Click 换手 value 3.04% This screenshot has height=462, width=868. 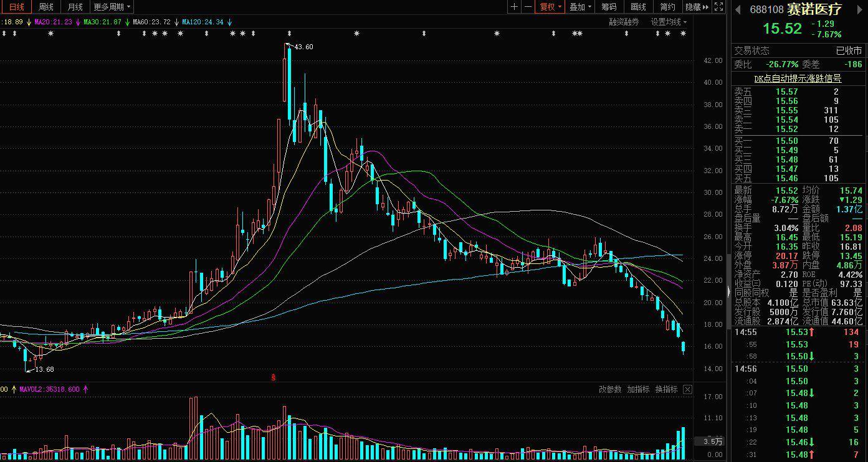click(785, 228)
